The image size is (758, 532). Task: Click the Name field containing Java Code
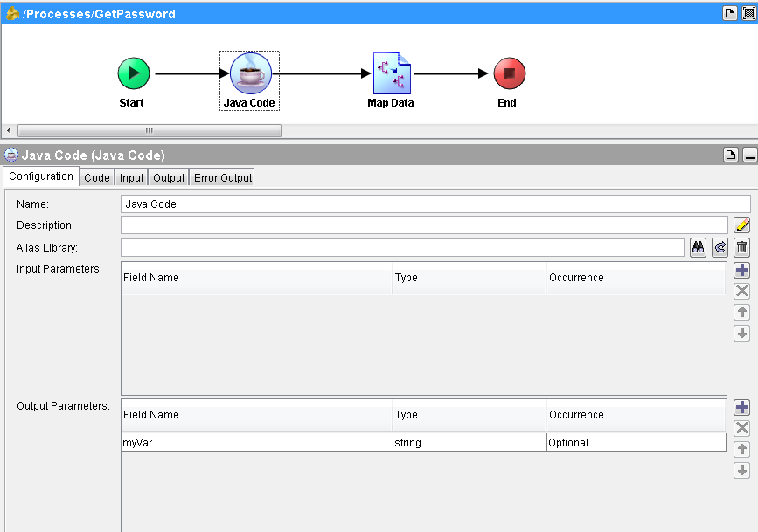(x=435, y=204)
